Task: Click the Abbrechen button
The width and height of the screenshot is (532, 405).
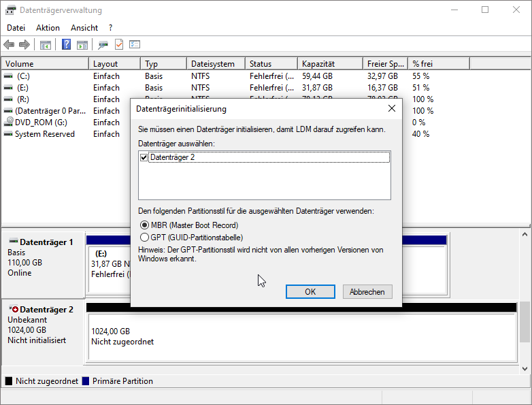Action: (x=367, y=291)
